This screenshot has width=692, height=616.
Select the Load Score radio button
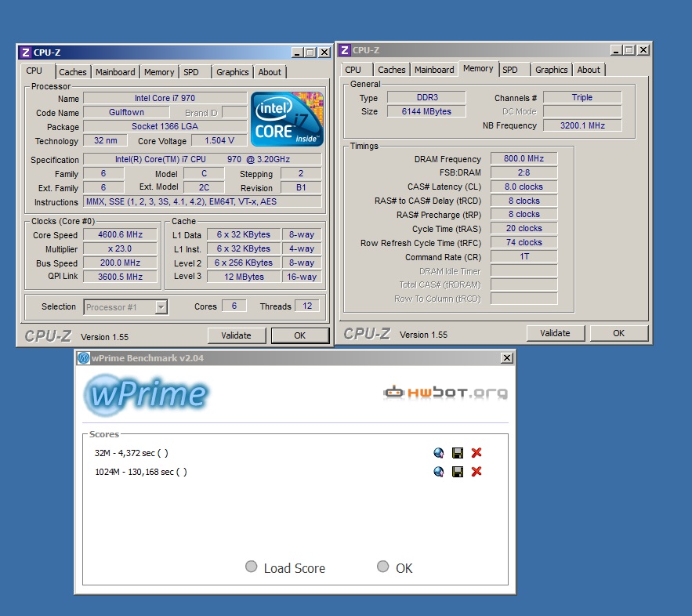tap(252, 567)
